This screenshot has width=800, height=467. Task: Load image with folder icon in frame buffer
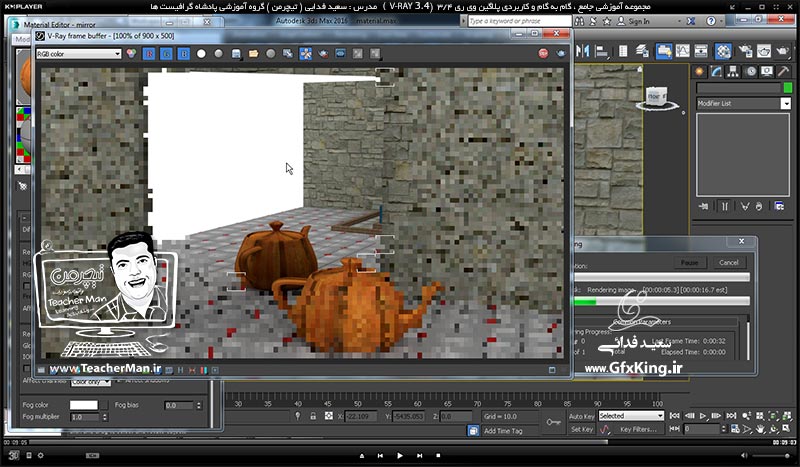[x=253, y=54]
